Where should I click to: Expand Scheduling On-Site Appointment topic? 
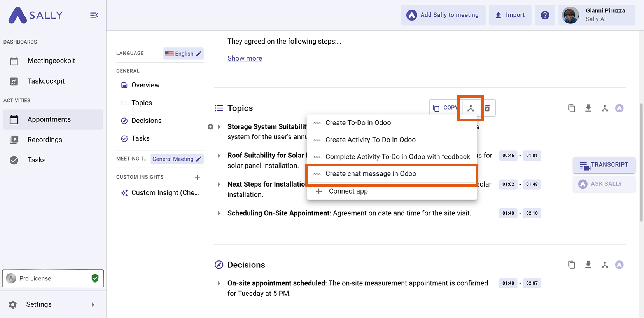[219, 213]
